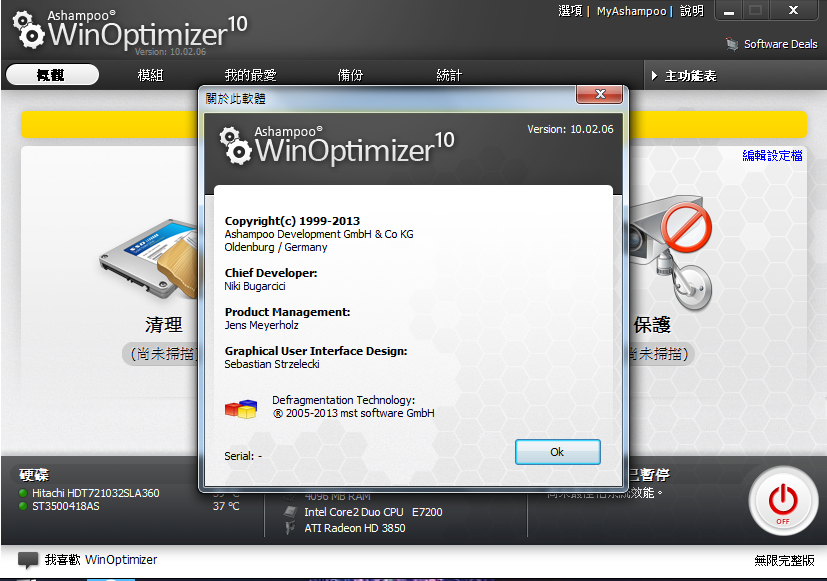Image resolution: width=827 pixels, height=581 pixels.
Task: Click the Sebastian Strzelecki name text
Action: [x=272, y=364]
